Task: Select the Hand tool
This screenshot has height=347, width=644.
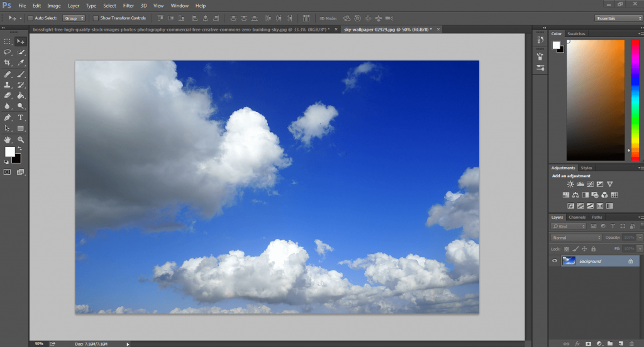Action: [x=8, y=140]
